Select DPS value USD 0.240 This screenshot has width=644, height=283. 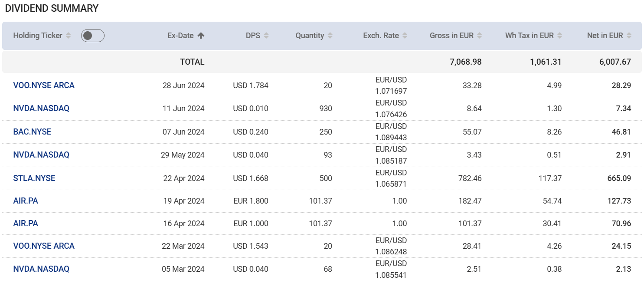(x=251, y=132)
